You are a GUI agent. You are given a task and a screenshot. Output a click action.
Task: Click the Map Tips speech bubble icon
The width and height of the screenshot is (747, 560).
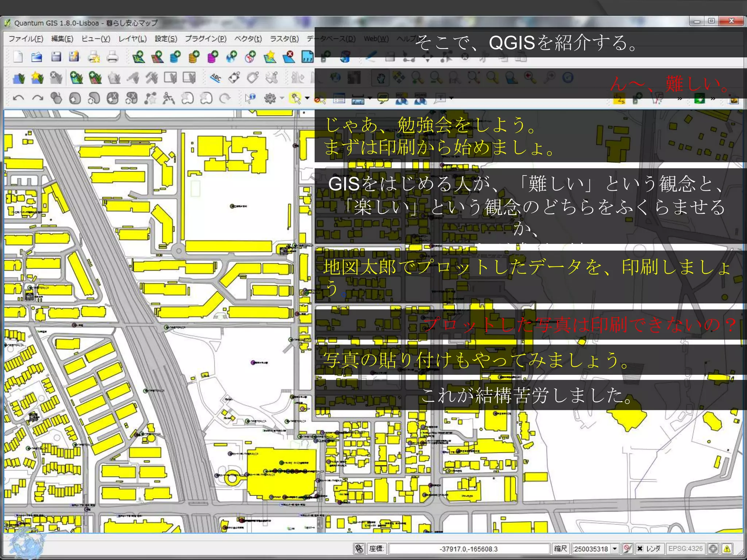[383, 98]
